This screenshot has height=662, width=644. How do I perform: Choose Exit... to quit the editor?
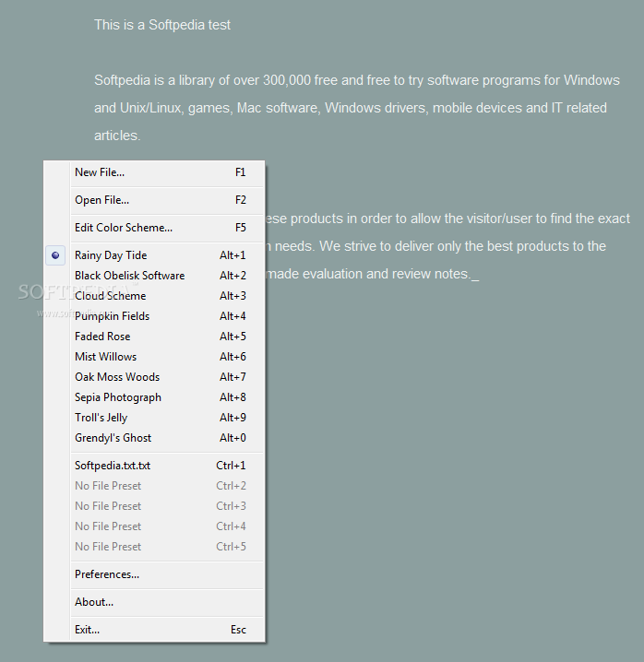(155, 630)
